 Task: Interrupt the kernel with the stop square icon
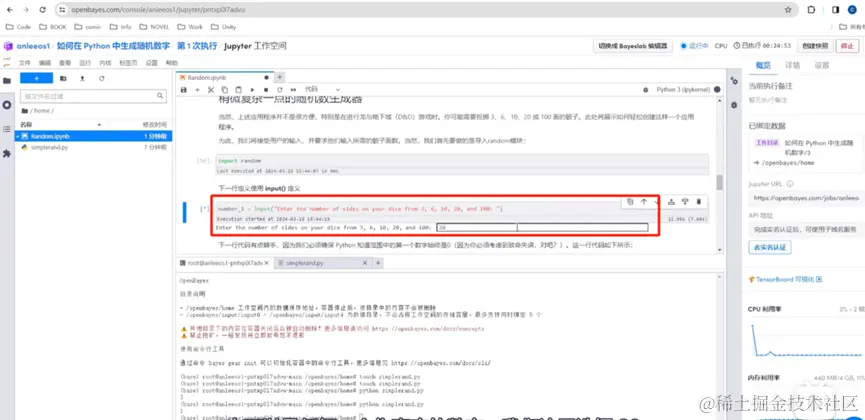click(x=266, y=89)
